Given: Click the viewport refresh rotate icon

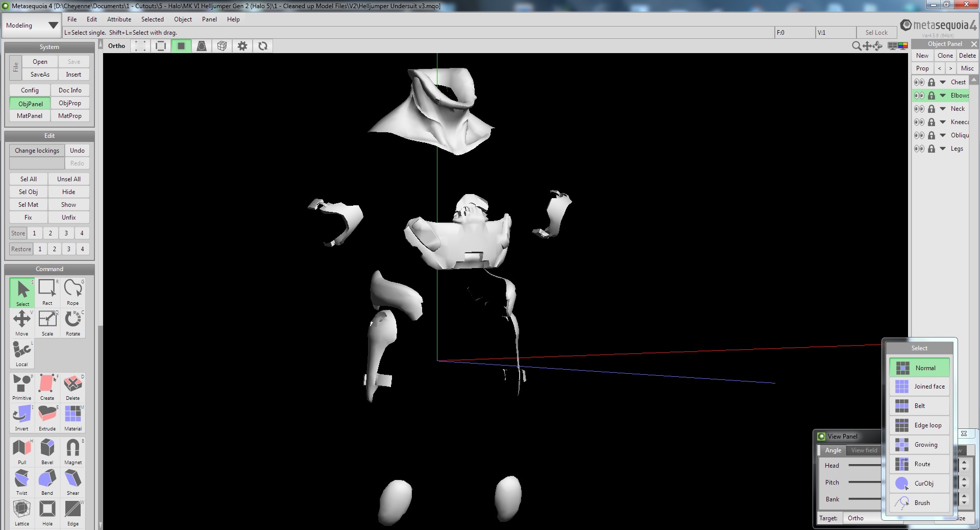Looking at the screenshot, I should pos(263,46).
